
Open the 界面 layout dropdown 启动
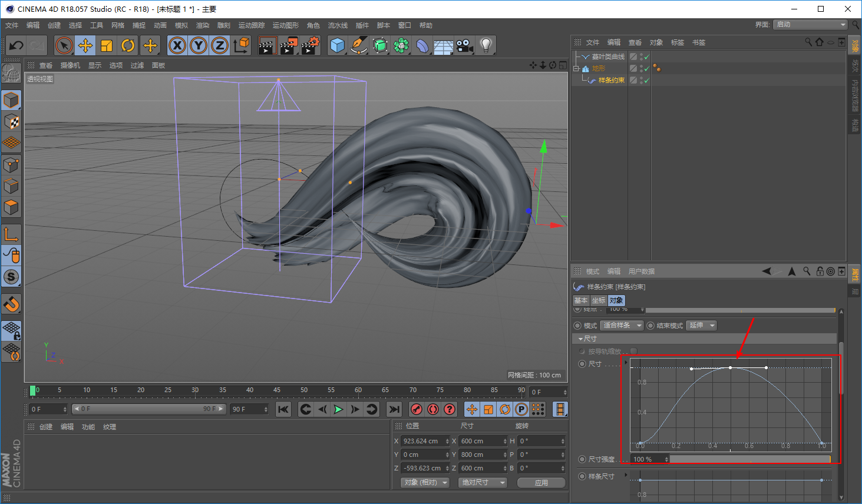811,24
